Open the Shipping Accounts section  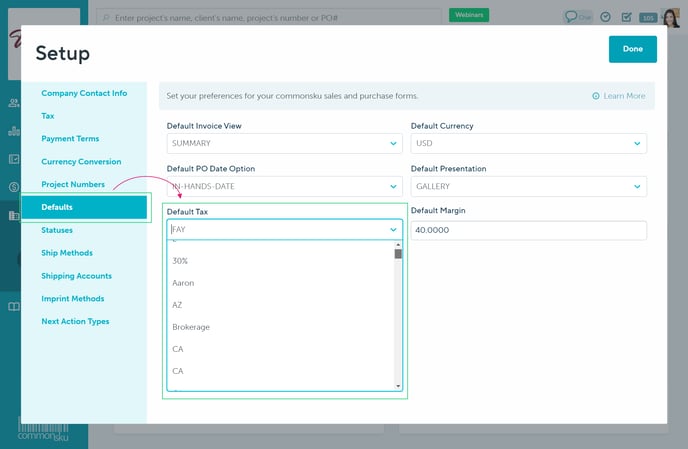[76, 276]
